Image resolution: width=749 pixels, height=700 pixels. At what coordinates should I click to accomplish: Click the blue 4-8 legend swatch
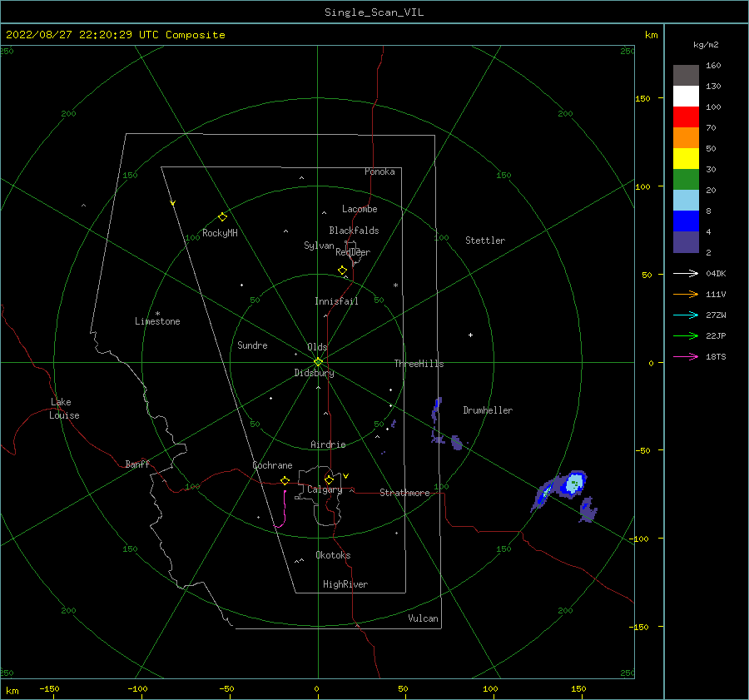point(686,221)
